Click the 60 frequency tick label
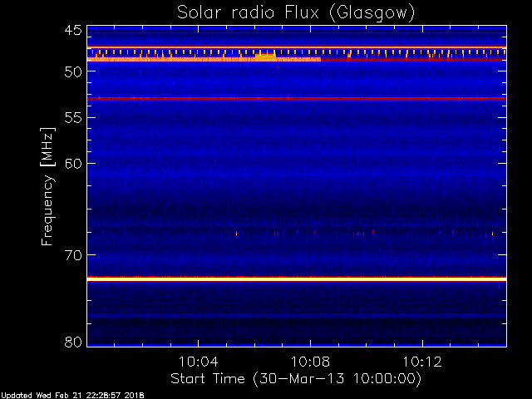 73,164
